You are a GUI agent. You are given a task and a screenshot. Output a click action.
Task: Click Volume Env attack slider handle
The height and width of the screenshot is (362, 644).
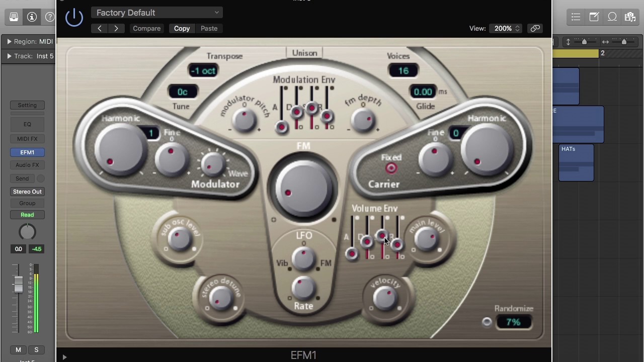pos(352,254)
